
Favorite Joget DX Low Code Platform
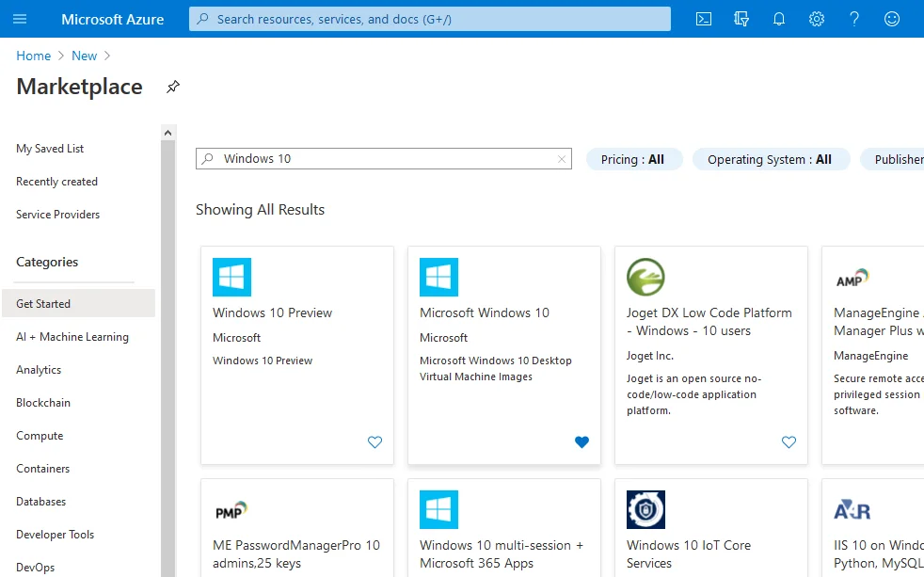pos(789,442)
